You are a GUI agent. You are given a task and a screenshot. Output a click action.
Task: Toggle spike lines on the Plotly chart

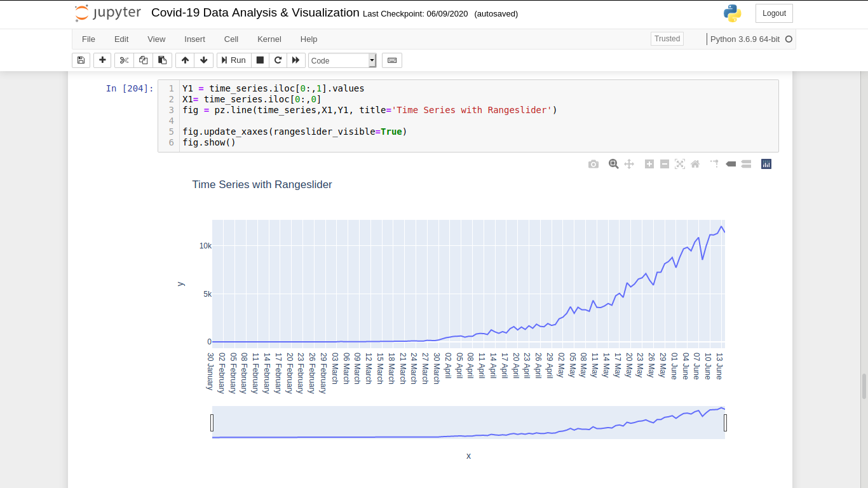tap(714, 163)
